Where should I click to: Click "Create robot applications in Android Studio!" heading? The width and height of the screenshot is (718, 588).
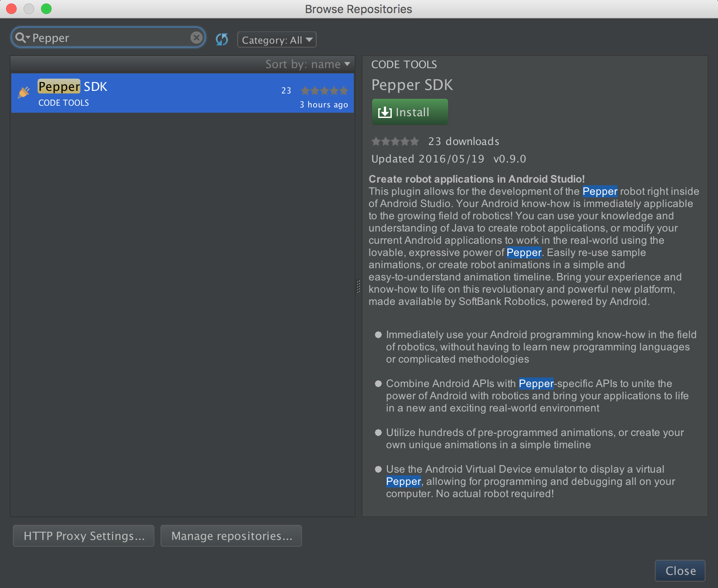[476, 179]
